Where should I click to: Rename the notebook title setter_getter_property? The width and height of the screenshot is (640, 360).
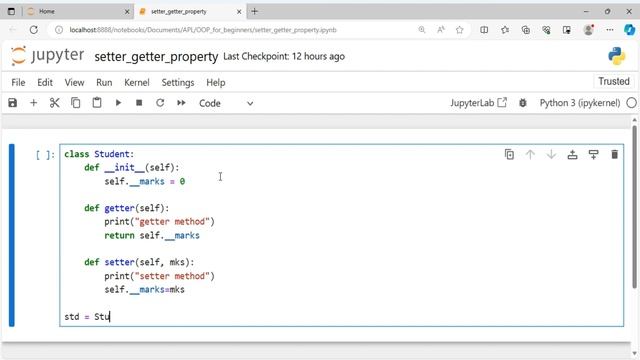[x=156, y=57]
